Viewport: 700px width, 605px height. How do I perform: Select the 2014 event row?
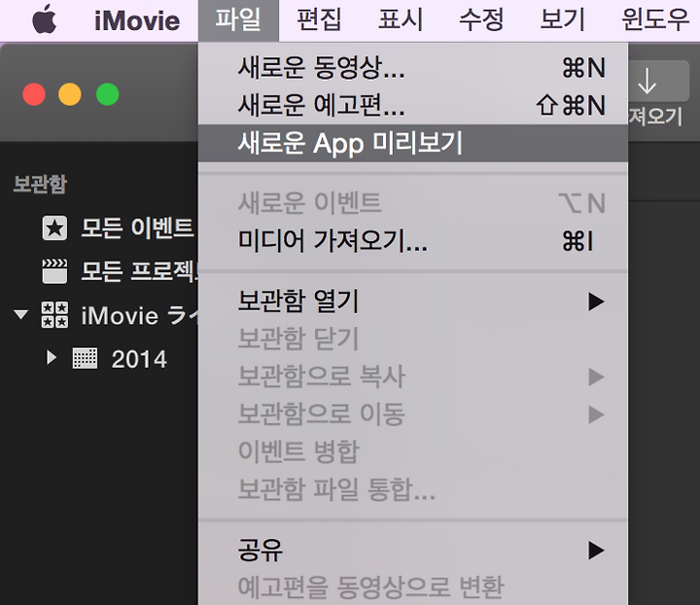98,359
